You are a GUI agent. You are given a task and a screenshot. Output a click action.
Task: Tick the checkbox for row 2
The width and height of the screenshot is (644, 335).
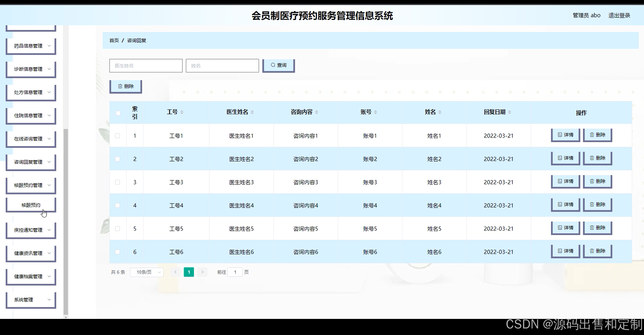pos(117,159)
